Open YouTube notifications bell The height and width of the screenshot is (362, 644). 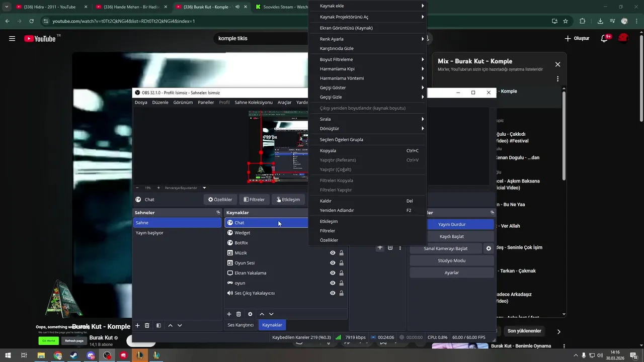605,38
